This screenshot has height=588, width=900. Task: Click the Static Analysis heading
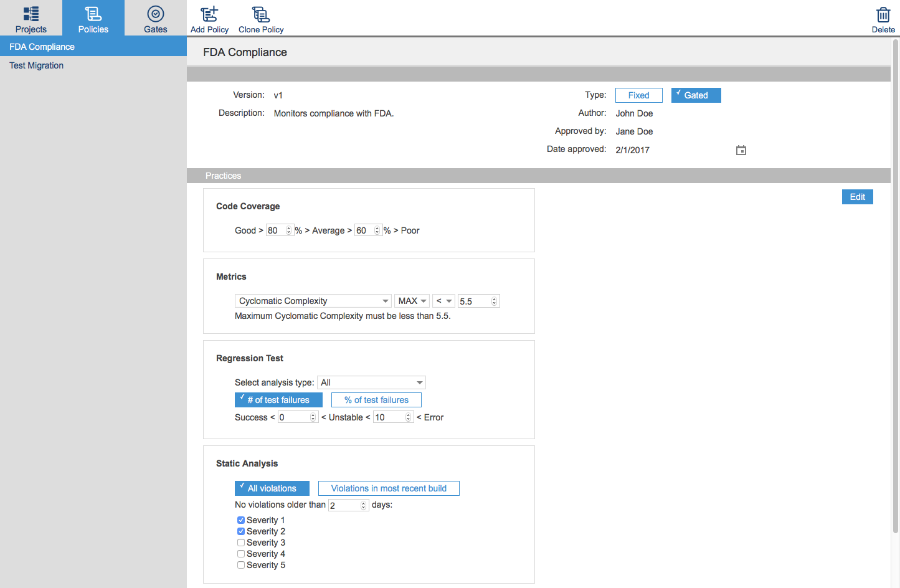(x=247, y=463)
